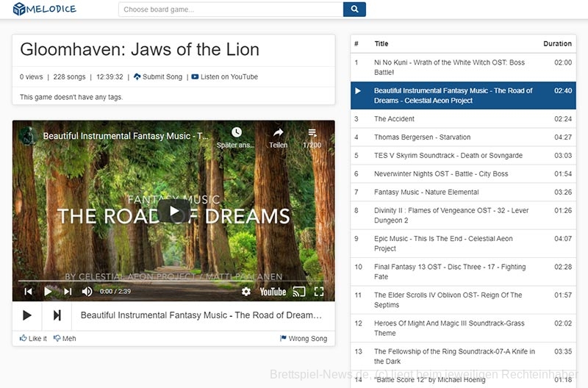This screenshot has width=588, height=388.
Task: Click the center play overlay on the video
Action: [x=174, y=212]
